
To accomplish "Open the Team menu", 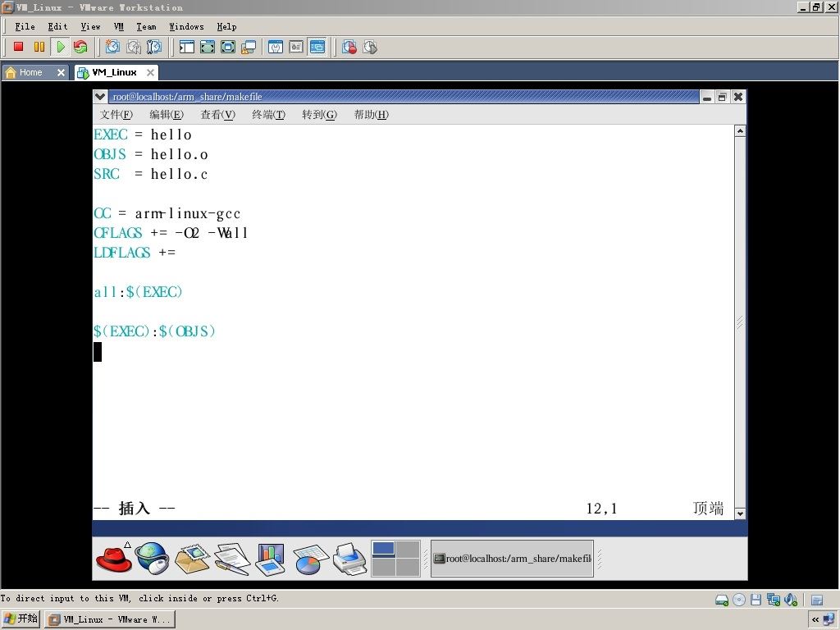I will click(146, 26).
